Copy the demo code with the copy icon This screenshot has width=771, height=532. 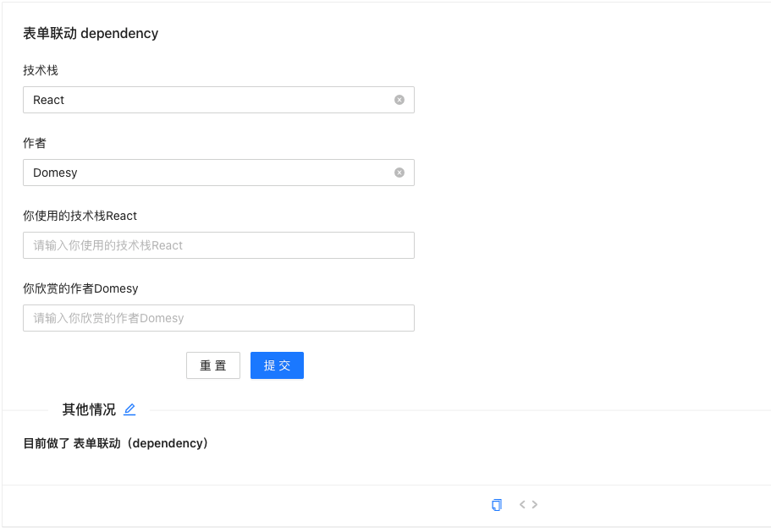point(497,505)
